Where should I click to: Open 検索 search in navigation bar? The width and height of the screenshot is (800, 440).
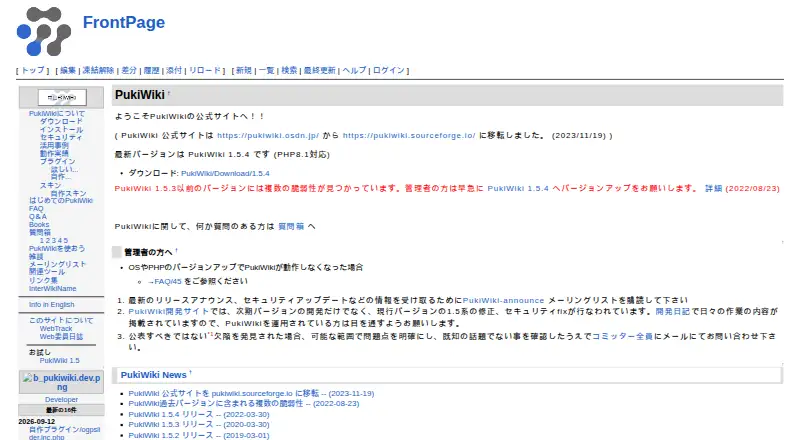click(289, 70)
